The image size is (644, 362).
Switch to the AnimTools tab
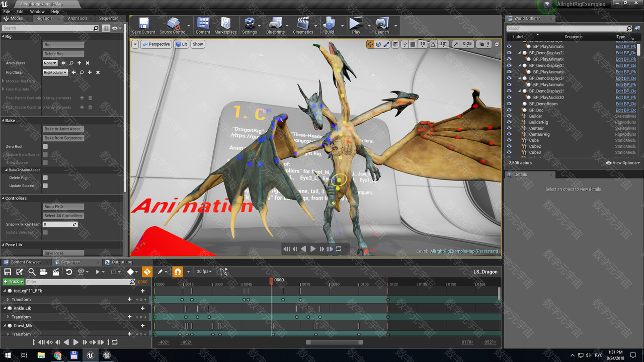(x=78, y=18)
